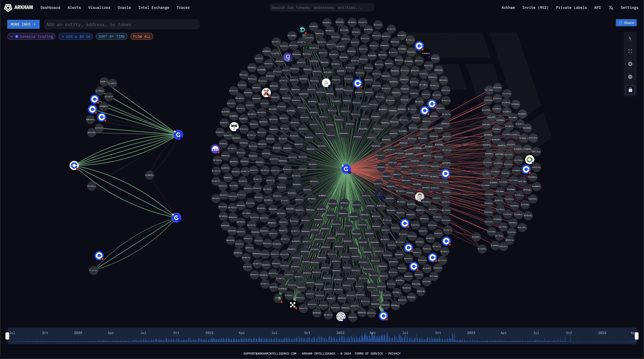Focus the Add an entity input field
644x359 pixels.
click(x=122, y=25)
